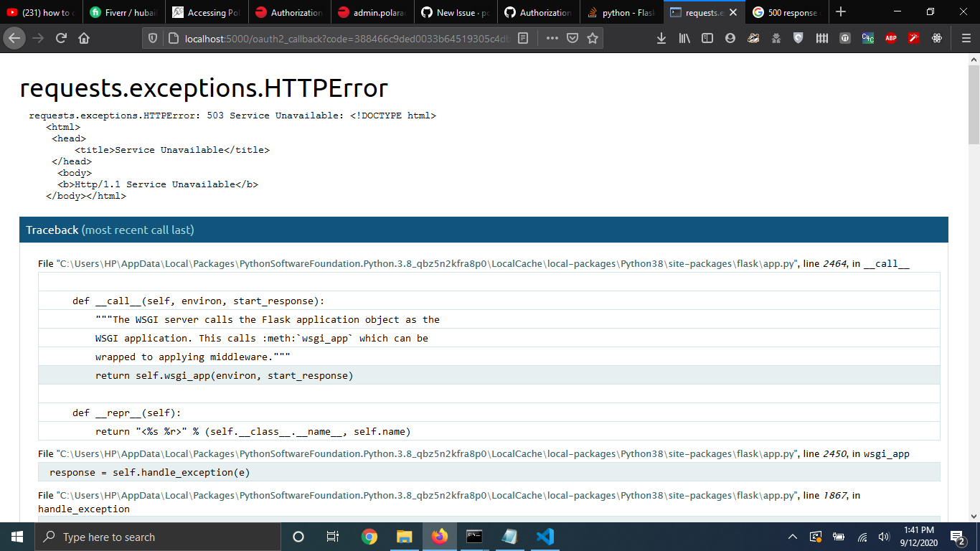The height and width of the screenshot is (551, 980).
Task: Open Visual Studio Code from the taskbar
Action: coord(545,537)
